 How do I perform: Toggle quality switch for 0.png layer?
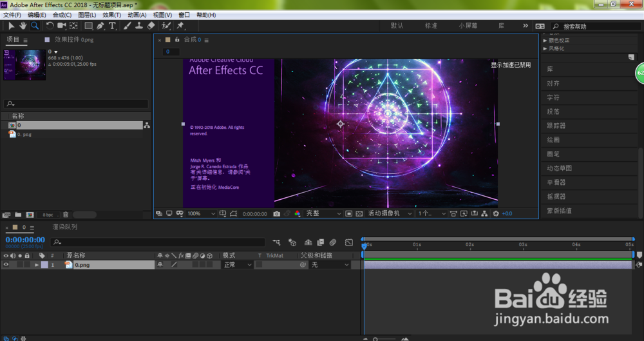pos(174,265)
